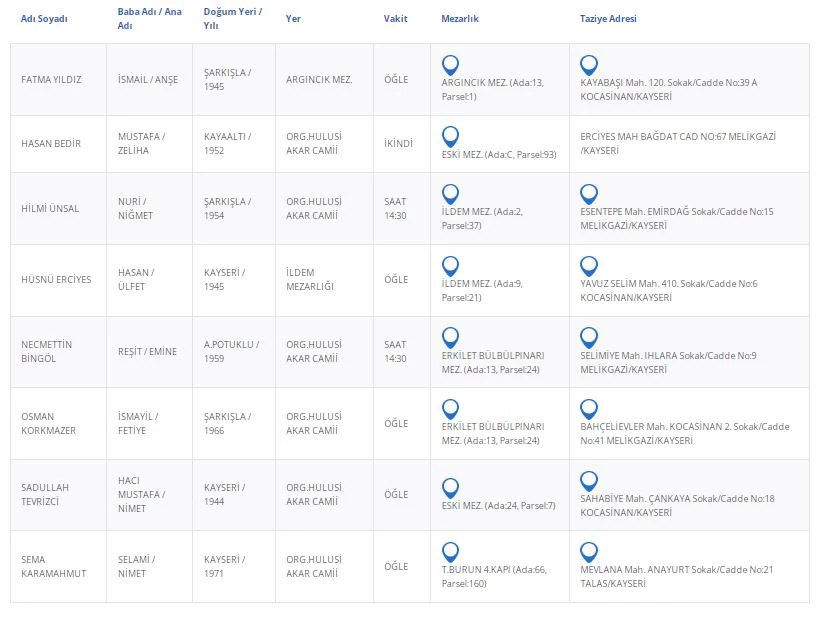818x617 pixels.
Task: Click the Taziye Adresi column header
Action: [608, 19]
